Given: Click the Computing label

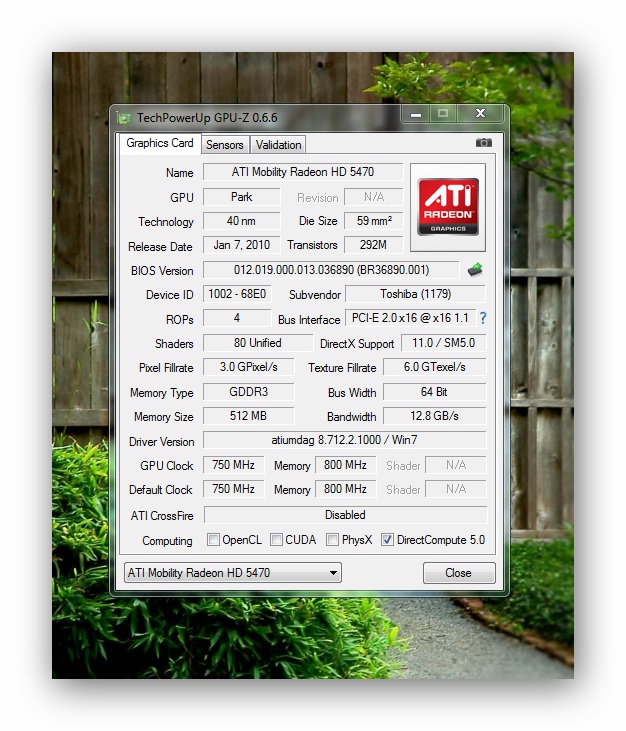Looking at the screenshot, I should point(167,541).
